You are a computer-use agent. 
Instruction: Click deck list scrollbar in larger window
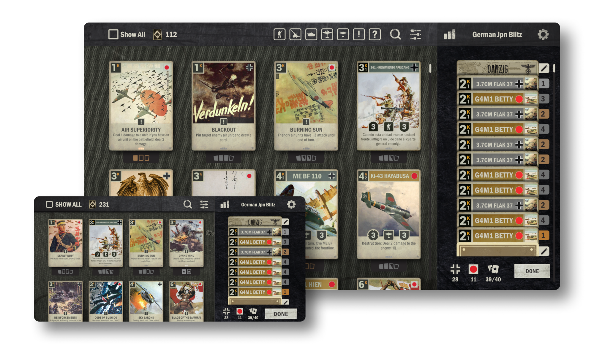pyautogui.click(x=554, y=69)
